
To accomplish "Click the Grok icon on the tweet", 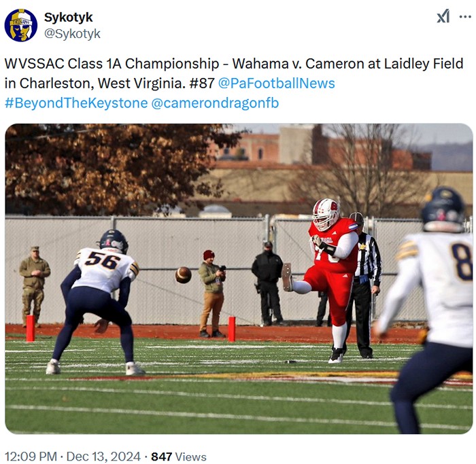I will tap(443, 16).
